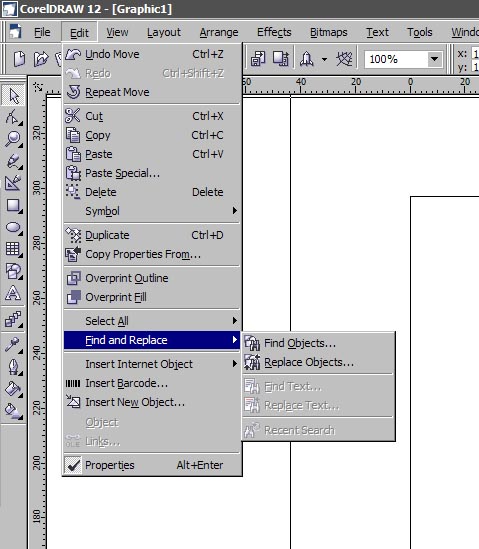The width and height of the screenshot is (479, 549).
Task: Select the Fill bucket tool
Action: pos(13,389)
